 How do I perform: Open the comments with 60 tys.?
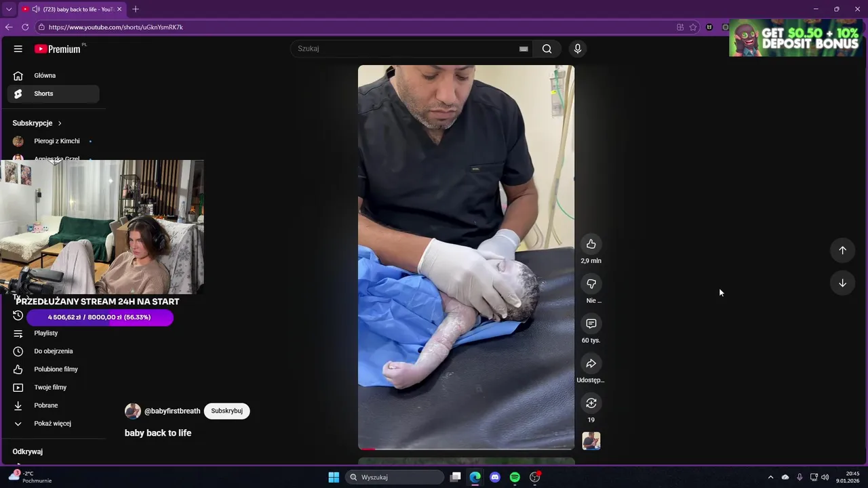pos(591,323)
